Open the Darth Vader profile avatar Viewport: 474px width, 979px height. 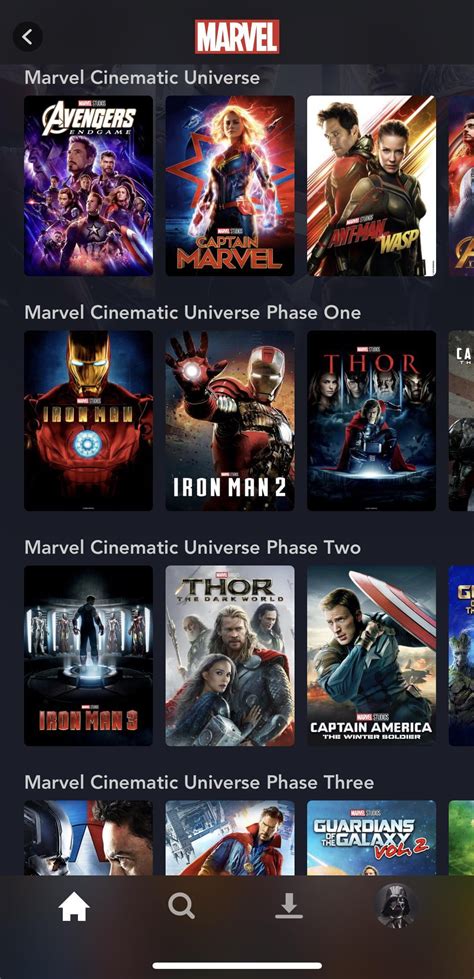(396, 906)
